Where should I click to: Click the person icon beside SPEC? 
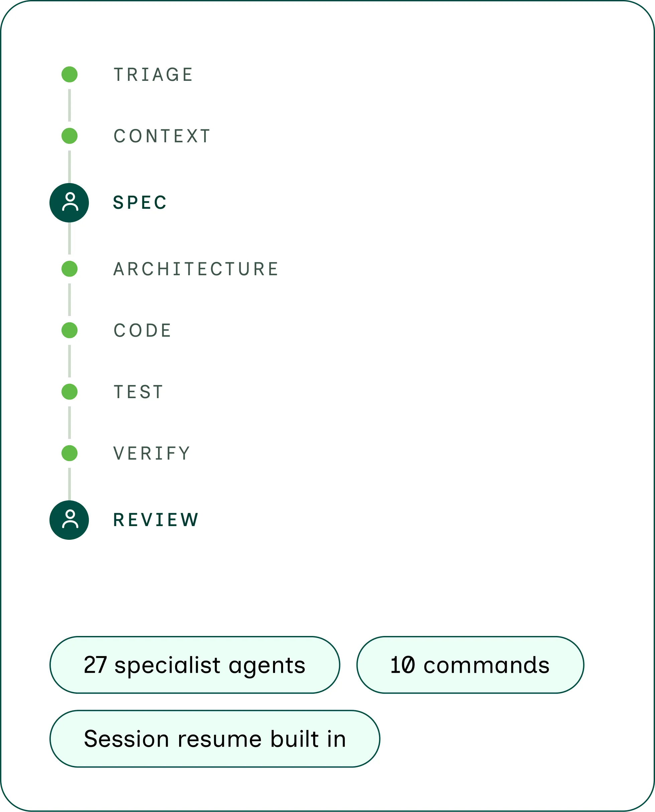[x=70, y=203]
